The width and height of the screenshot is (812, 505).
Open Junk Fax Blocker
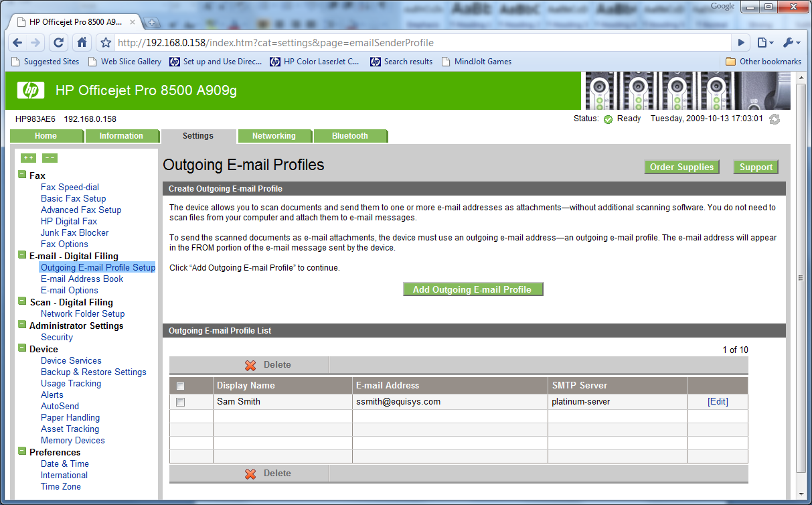74,232
